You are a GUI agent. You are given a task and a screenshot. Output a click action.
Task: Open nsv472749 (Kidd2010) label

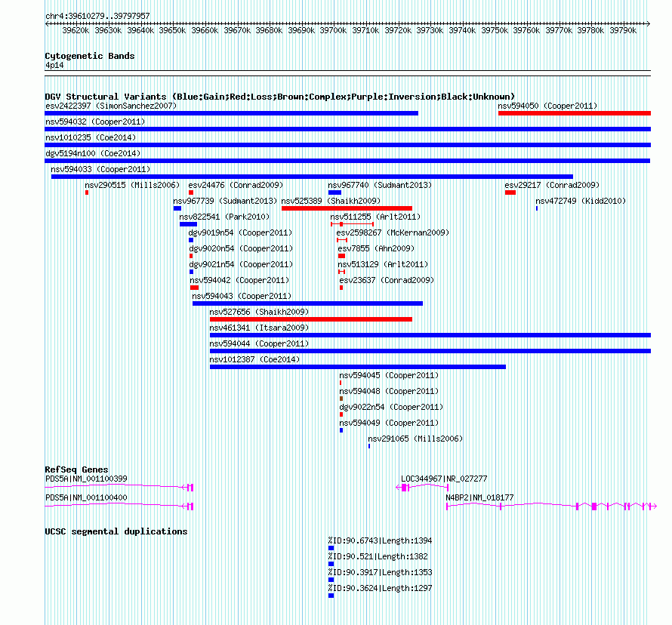point(581,201)
